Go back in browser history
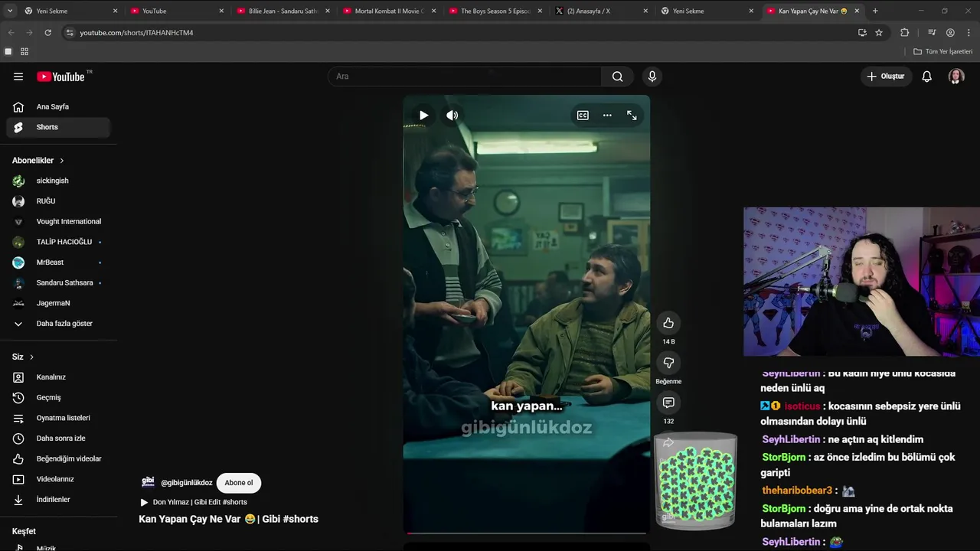The width and height of the screenshot is (980, 551). [11, 33]
